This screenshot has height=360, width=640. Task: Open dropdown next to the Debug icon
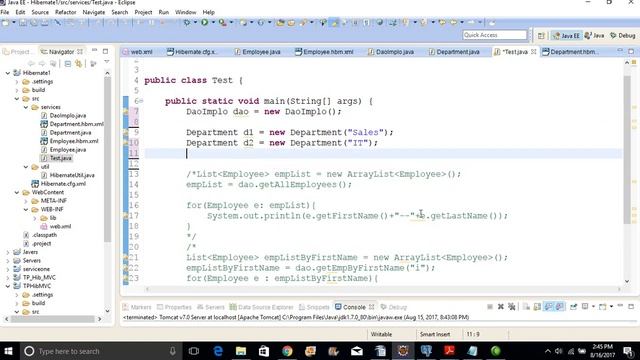click(195, 22)
